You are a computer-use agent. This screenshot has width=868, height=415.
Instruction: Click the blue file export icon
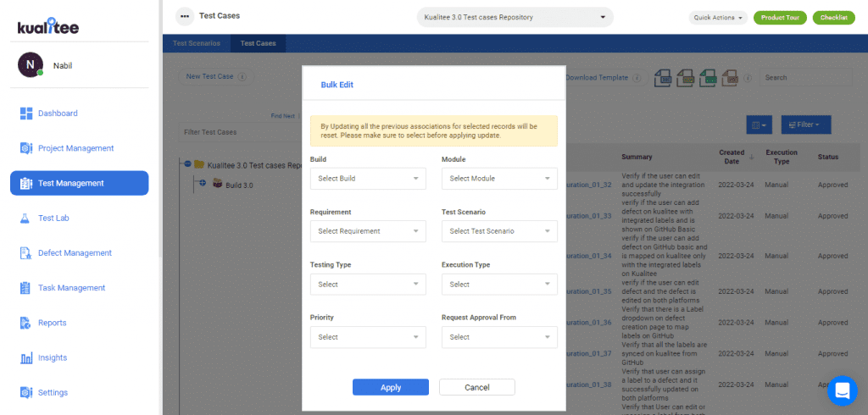(x=663, y=78)
